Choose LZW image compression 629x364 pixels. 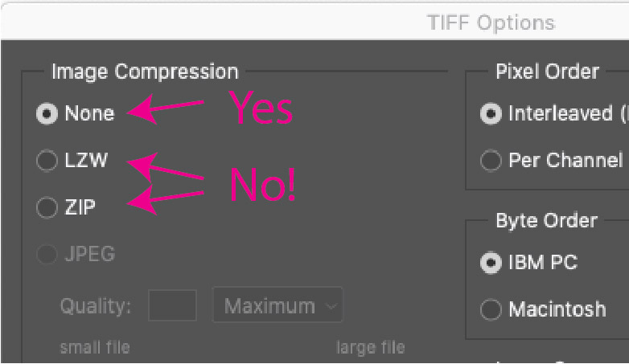pos(47,161)
